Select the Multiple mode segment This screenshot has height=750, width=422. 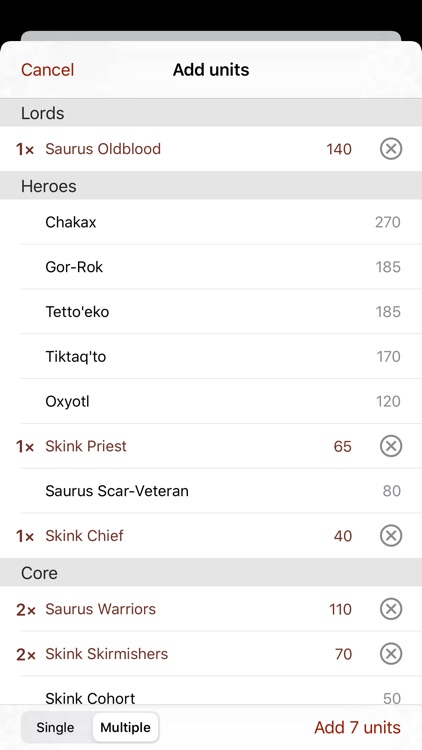tap(125, 728)
